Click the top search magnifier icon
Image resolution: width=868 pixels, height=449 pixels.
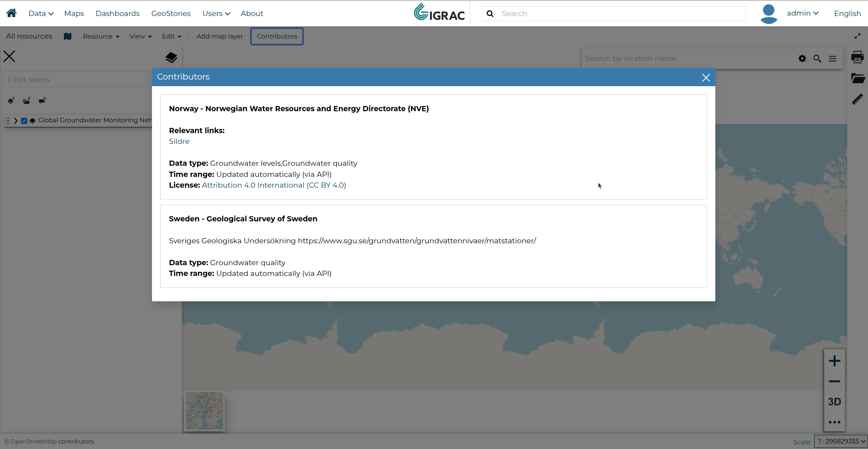point(490,14)
